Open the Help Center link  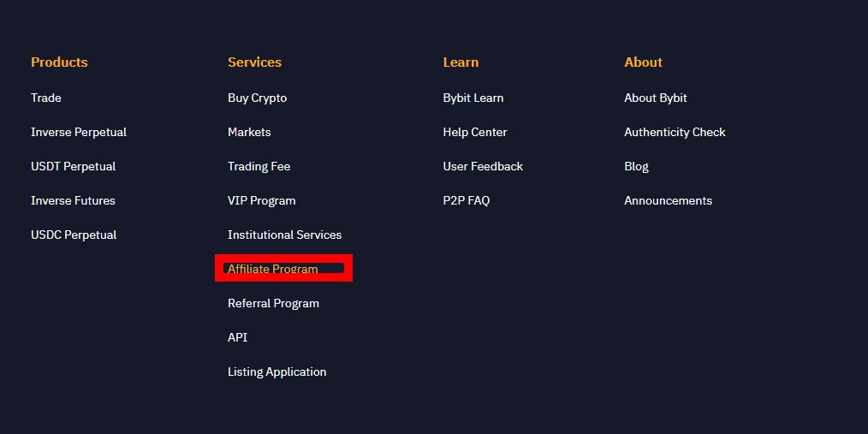475,133
